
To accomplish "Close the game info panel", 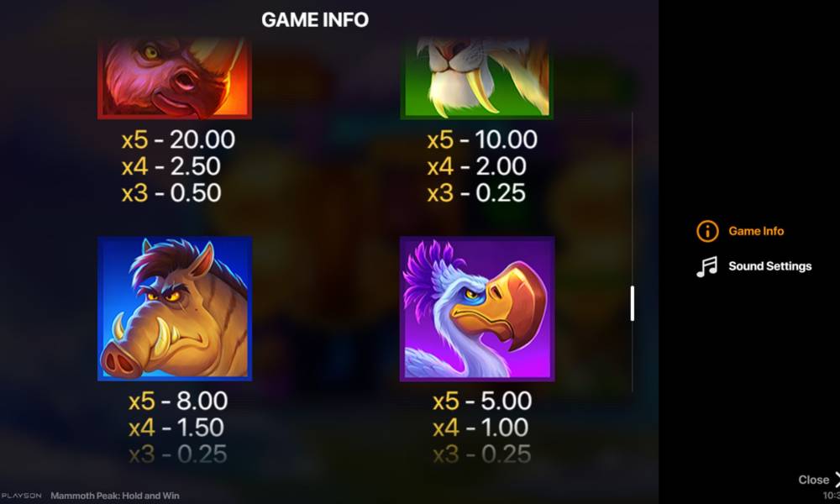I will point(818,480).
